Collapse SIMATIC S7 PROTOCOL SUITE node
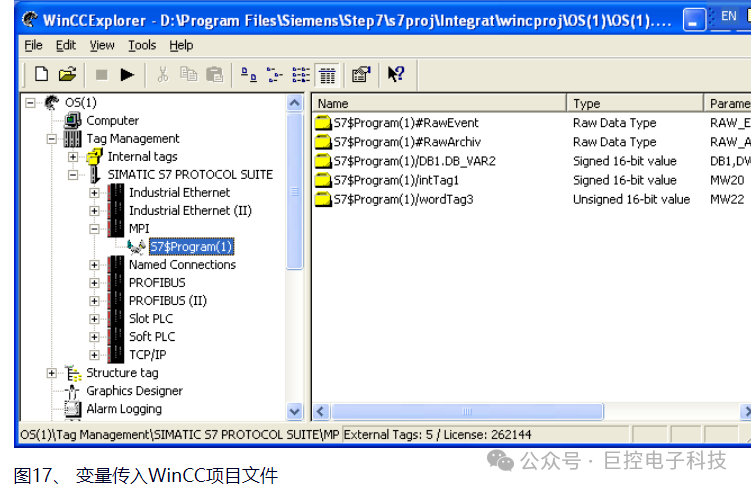 click(73, 175)
